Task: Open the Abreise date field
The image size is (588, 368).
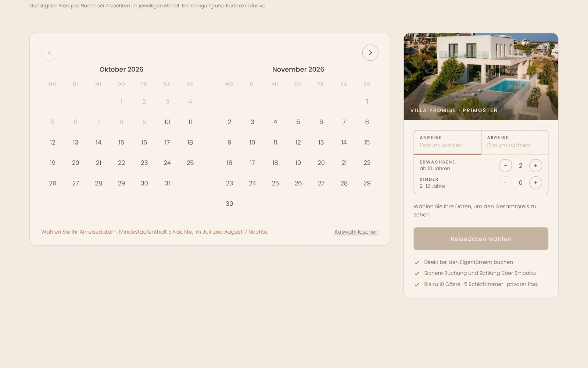Action: click(514, 142)
